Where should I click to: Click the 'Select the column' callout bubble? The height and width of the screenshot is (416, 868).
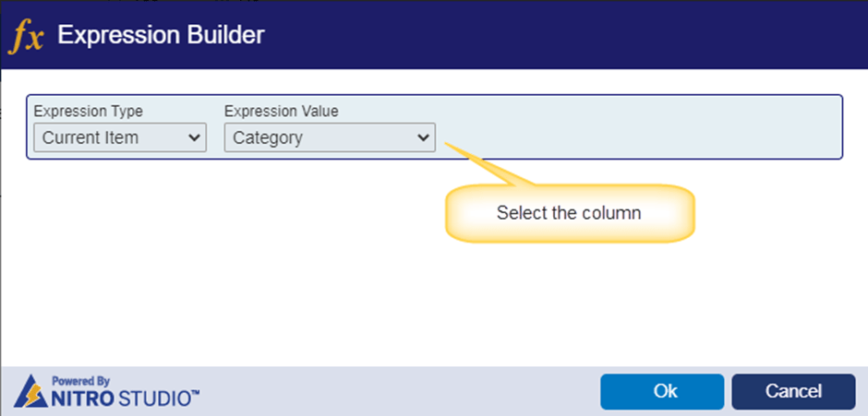tap(570, 213)
